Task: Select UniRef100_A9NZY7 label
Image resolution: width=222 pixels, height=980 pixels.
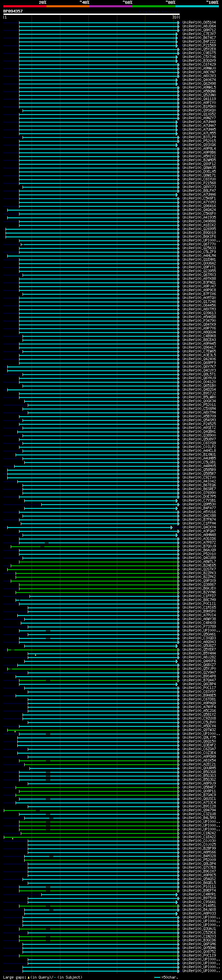Action: [x=199, y=118]
